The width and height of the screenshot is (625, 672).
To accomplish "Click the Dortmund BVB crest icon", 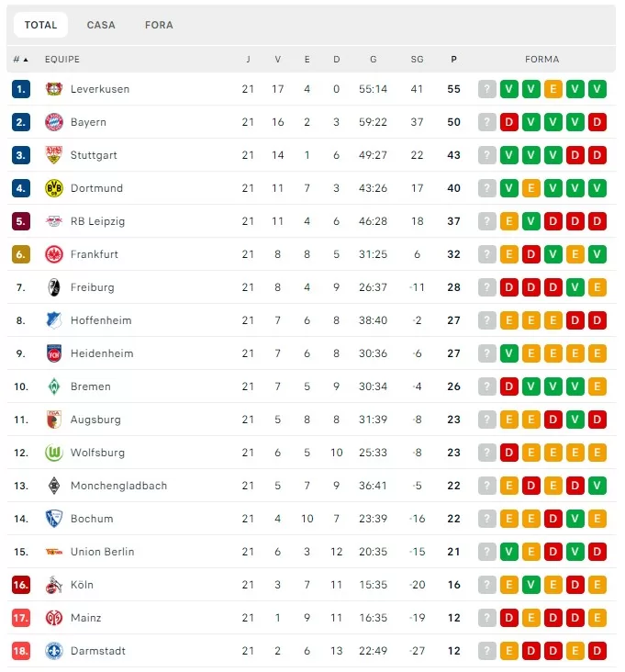I will coord(54,188).
